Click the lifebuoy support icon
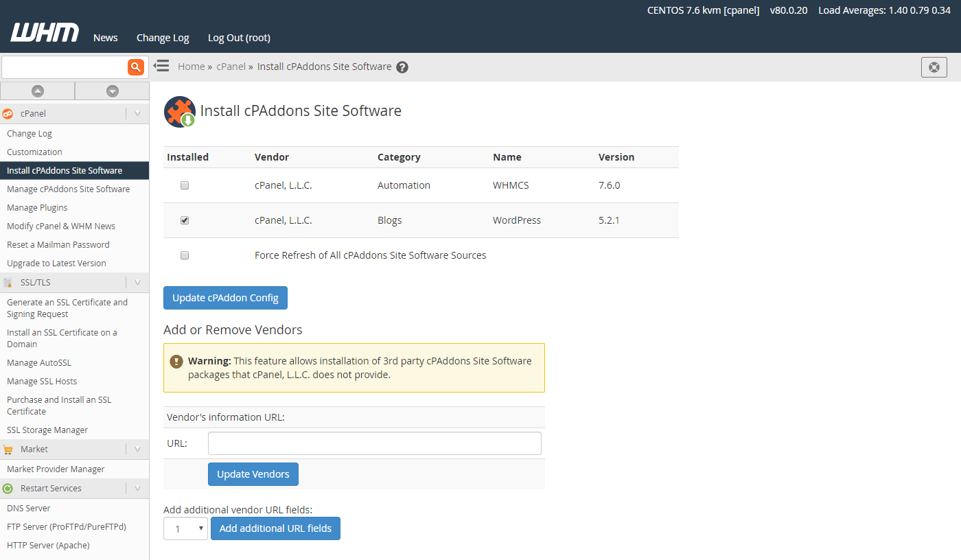Viewport: 961px width, 560px height. [x=934, y=67]
